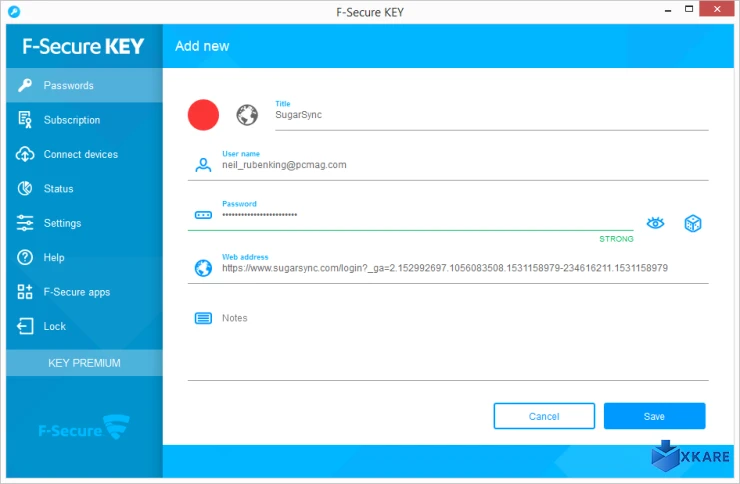
Task: Click the question mark Help icon
Action: click(x=25, y=258)
